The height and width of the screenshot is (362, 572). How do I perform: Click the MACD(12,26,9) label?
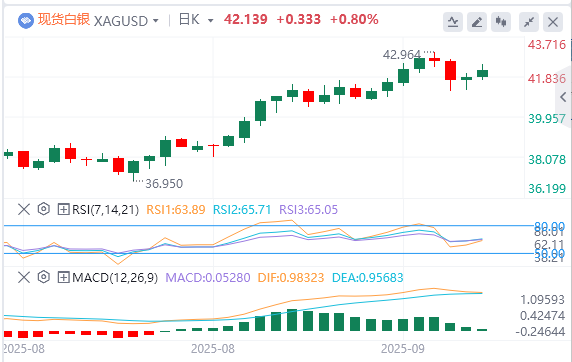pyautogui.click(x=115, y=278)
